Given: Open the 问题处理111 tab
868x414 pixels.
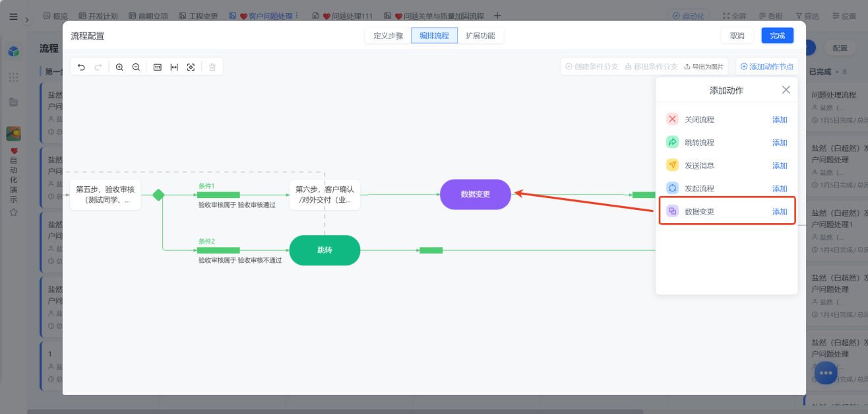Looking at the screenshot, I should click(x=343, y=16).
